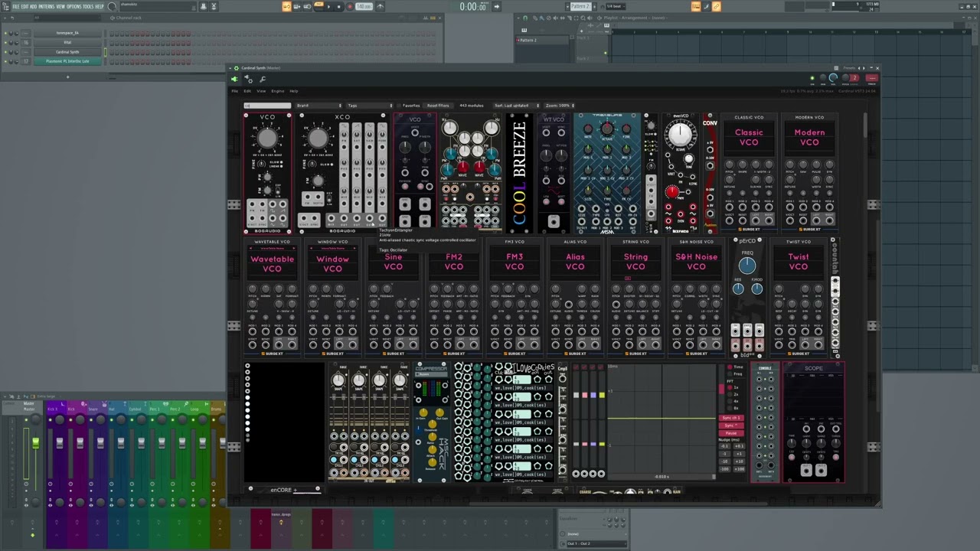Click the Stop button in transport bar
Viewport: 980px width, 551px height.
coord(338,7)
